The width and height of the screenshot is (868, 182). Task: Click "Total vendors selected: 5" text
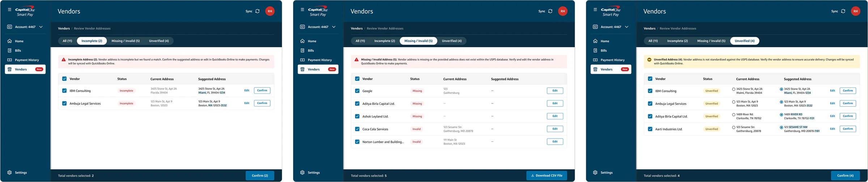[x=369, y=176]
